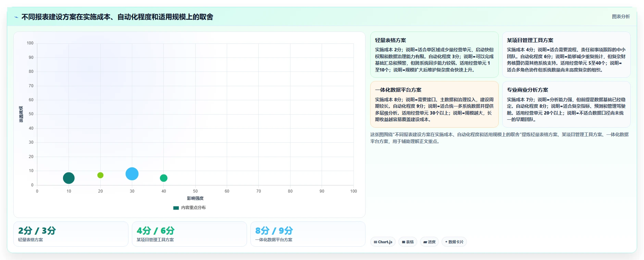Click the x-axis tick label 100
The width and height of the screenshot is (644, 260).
point(354,191)
